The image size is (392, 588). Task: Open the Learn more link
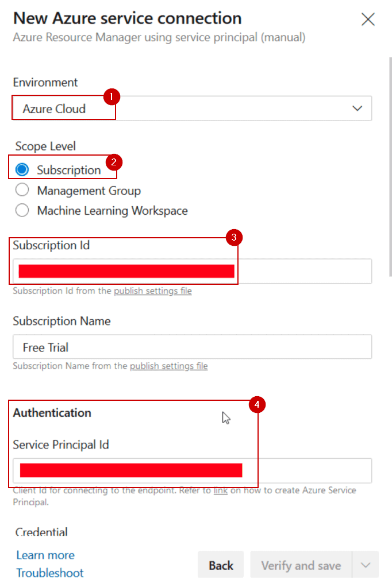pyautogui.click(x=45, y=555)
